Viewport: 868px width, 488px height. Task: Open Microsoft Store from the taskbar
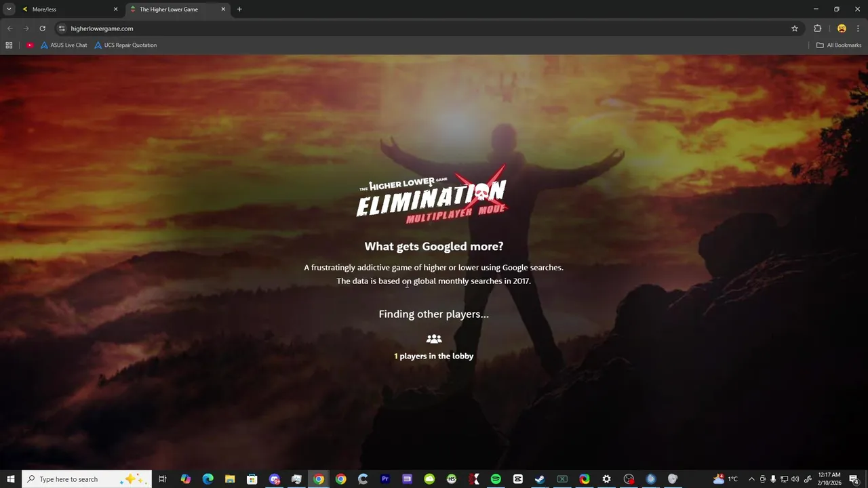point(252,479)
